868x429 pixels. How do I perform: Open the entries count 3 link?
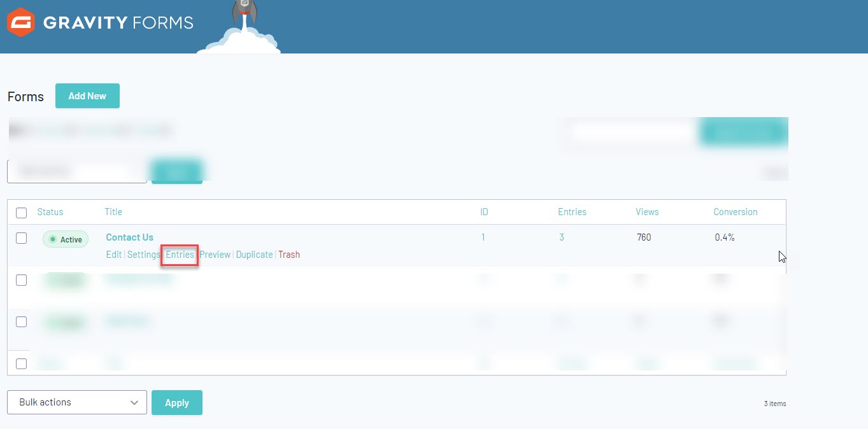pos(562,237)
